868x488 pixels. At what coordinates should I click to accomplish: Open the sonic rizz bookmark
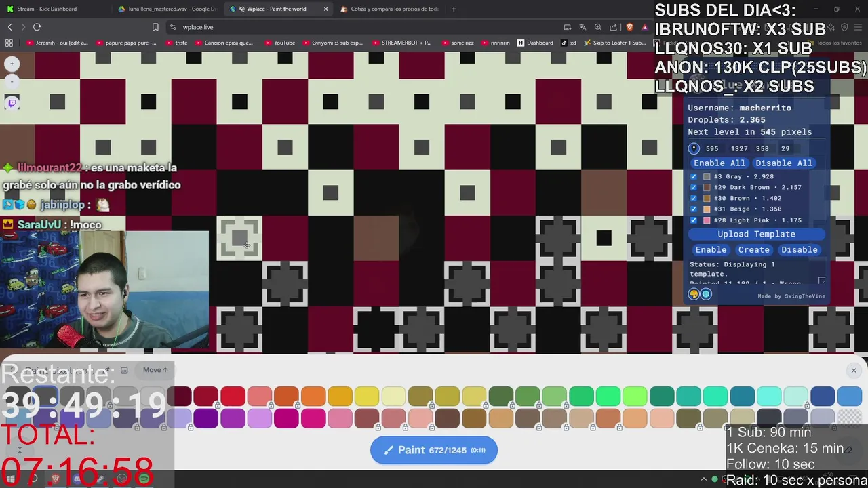click(x=457, y=43)
